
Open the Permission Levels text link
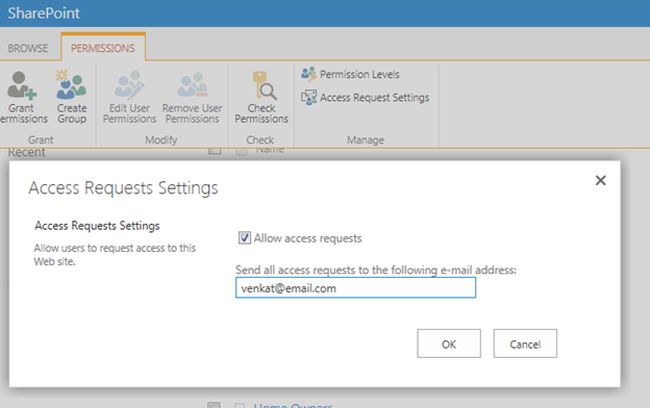click(359, 74)
